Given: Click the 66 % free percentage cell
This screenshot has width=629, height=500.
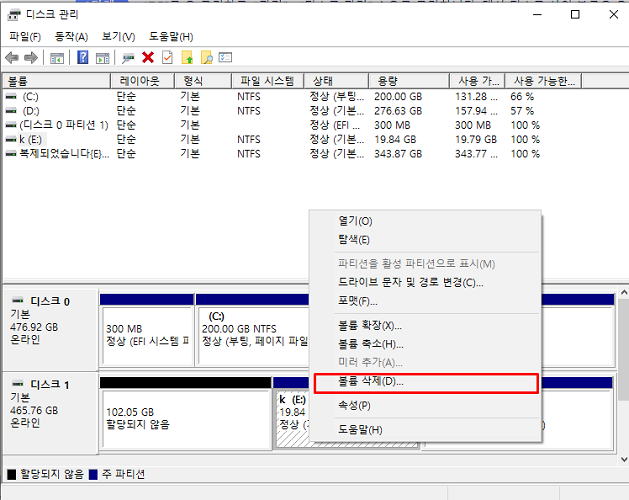Looking at the screenshot, I should [522, 96].
